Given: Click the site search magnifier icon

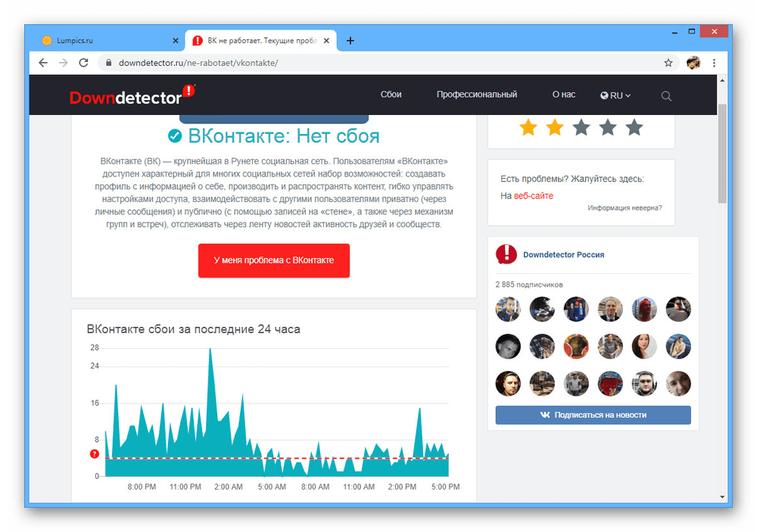Looking at the screenshot, I should [666, 95].
